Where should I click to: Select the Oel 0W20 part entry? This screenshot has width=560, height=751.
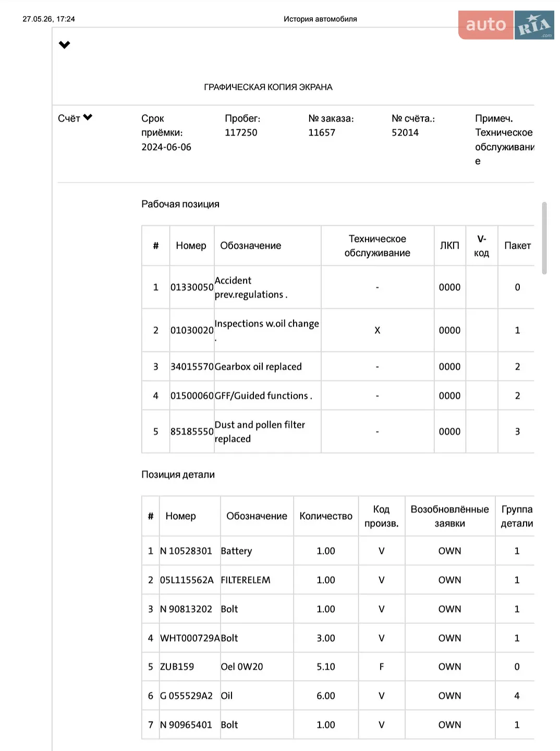[242, 667]
